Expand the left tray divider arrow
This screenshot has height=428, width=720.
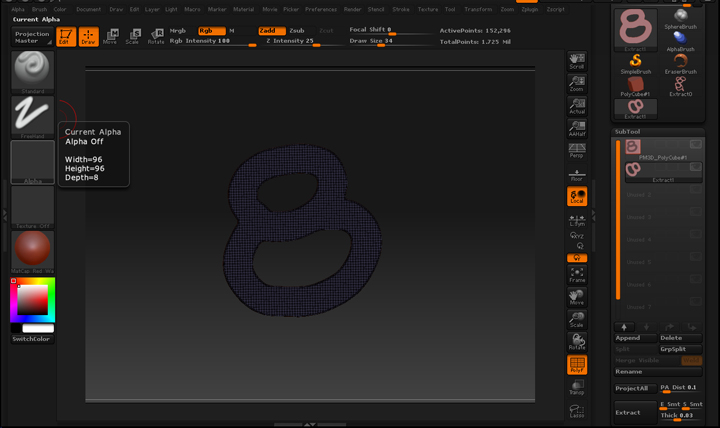5,215
